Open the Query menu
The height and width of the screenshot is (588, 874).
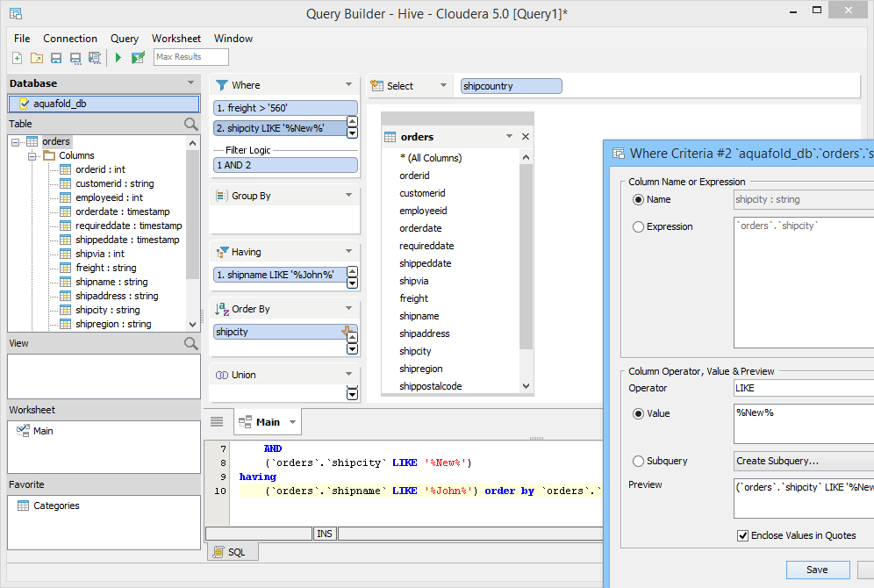(125, 39)
